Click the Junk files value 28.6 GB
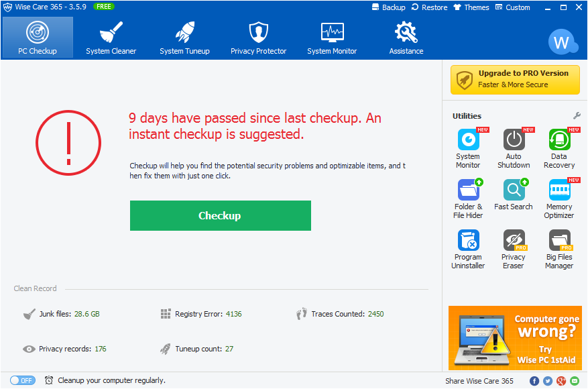The height and width of the screenshot is (389, 588). click(x=87, y=314)
